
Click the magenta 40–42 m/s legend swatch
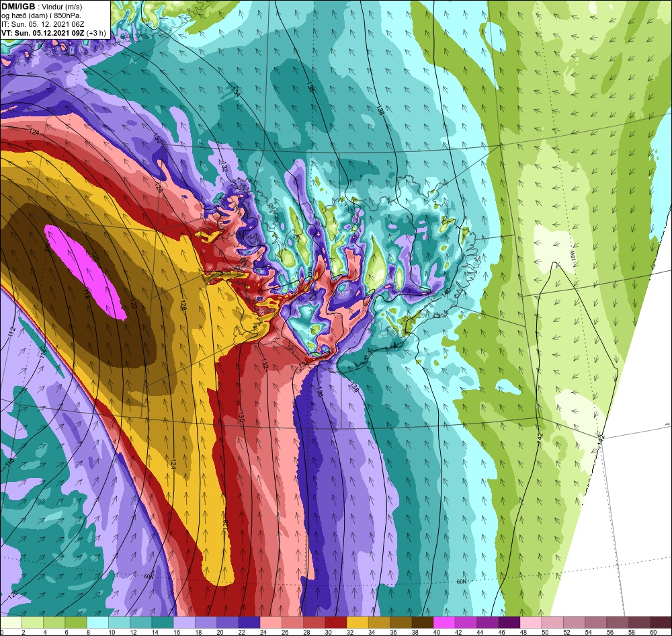(444, 622)
